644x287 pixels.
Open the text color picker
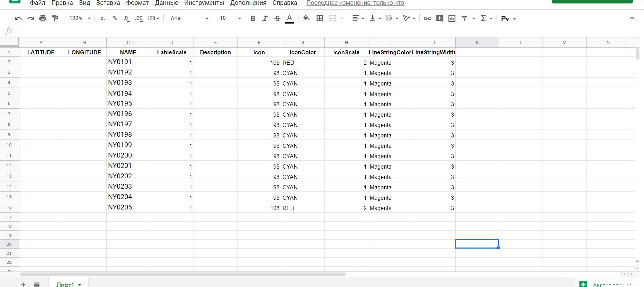point(290,18)
